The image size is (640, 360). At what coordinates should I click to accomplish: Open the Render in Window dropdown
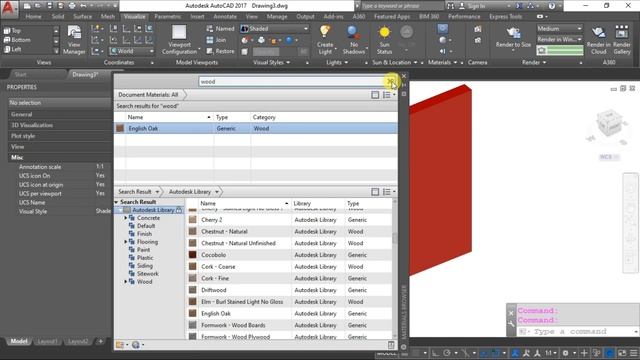560,40
